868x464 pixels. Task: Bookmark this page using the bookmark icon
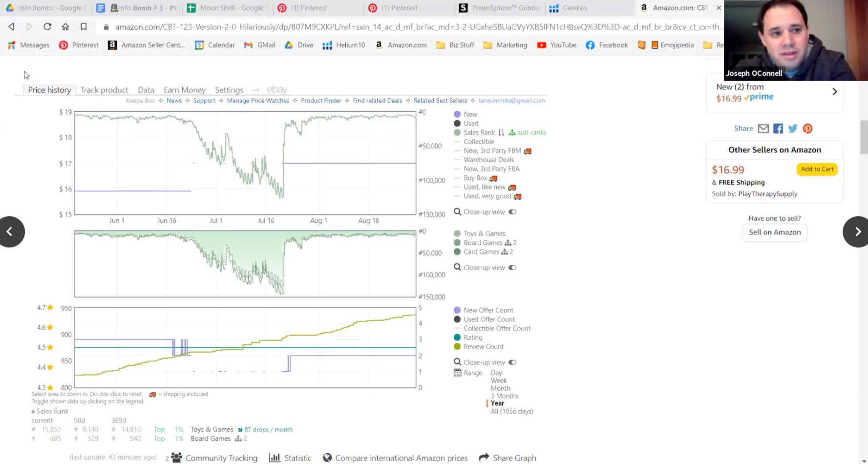pos(84,26)
